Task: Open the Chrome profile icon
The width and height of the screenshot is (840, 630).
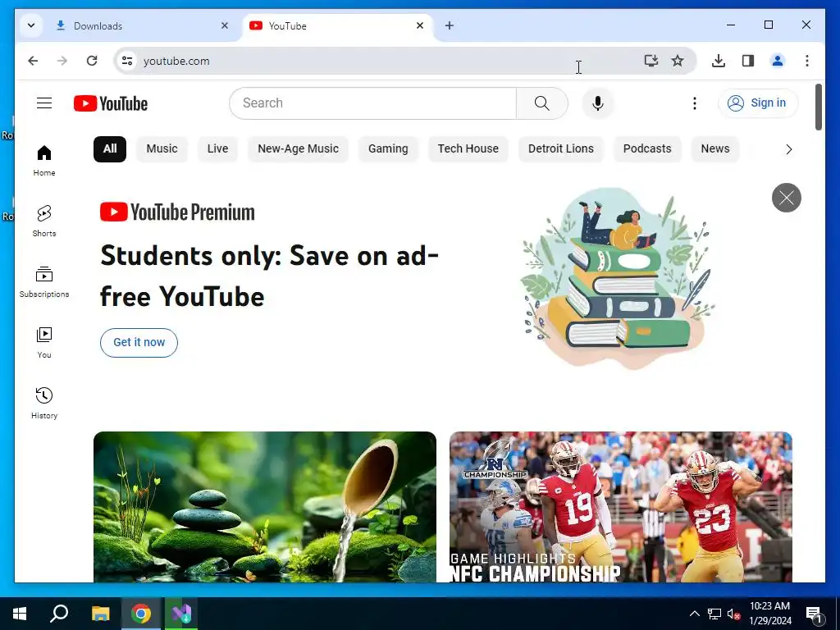Action: click(x=778, y=61)
